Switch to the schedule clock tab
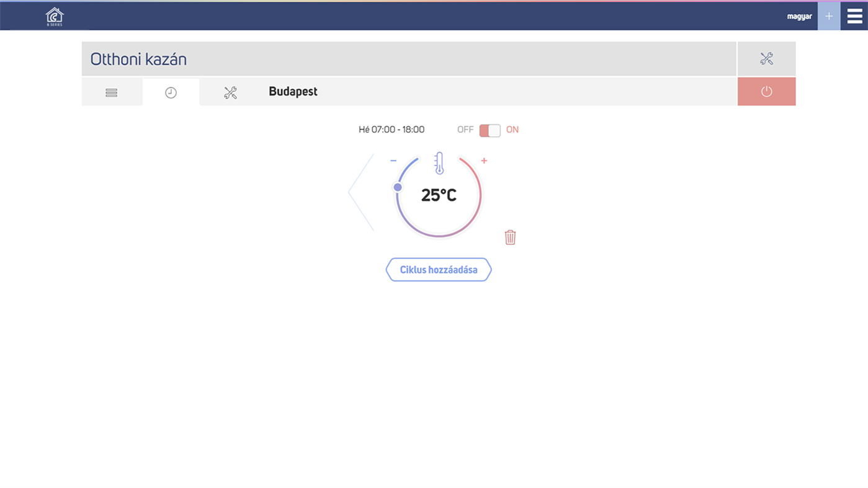 [171, 92]
